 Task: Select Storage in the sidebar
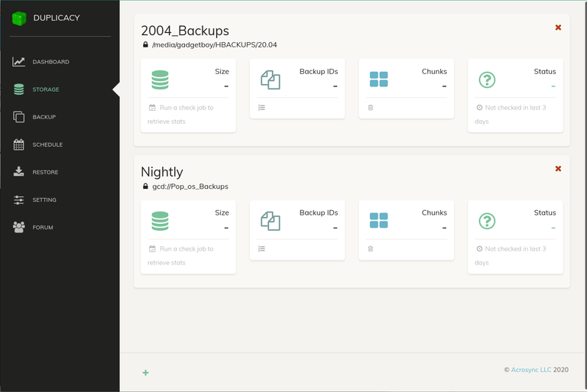coord(46,89)
